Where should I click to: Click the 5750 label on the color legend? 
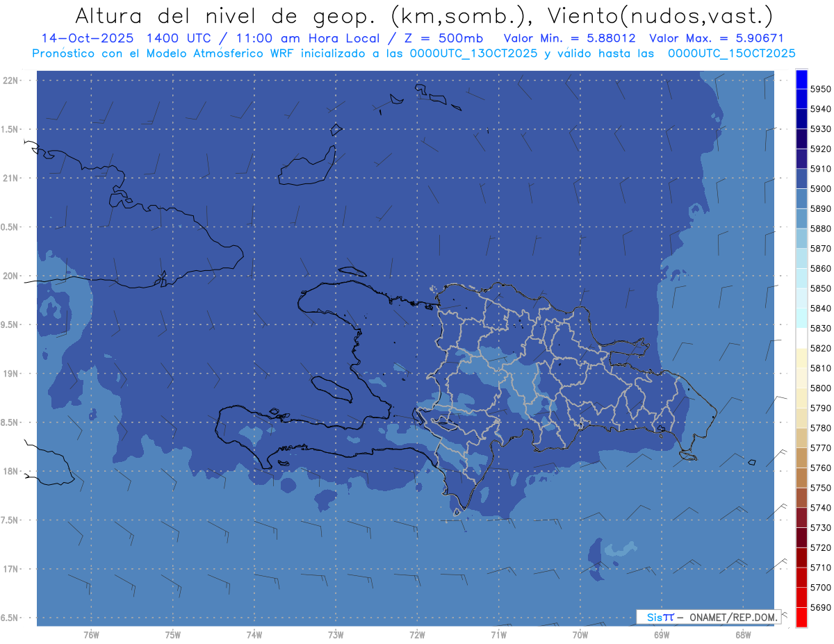coord(820,488)
